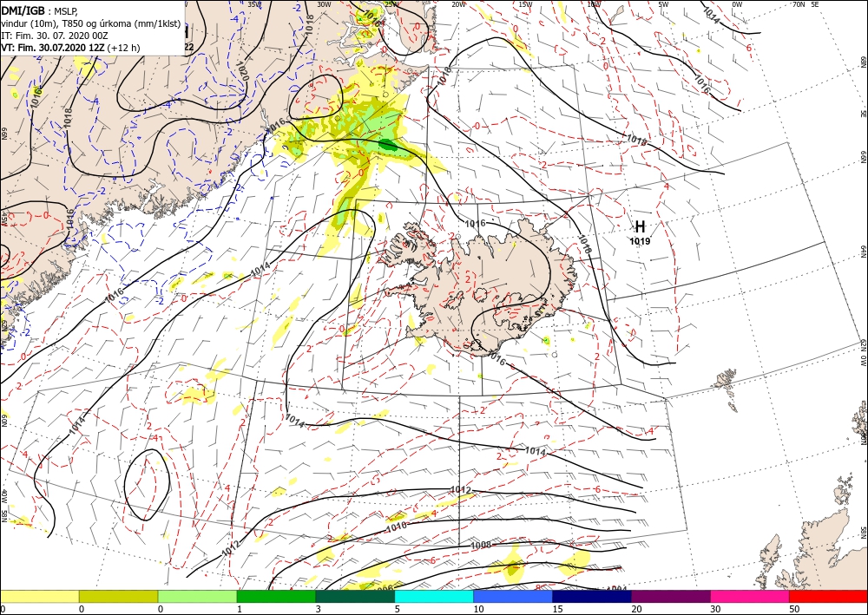Click the '5E' label at top right
The width and height of the screenshot is (868, 615).
point(815,4)
